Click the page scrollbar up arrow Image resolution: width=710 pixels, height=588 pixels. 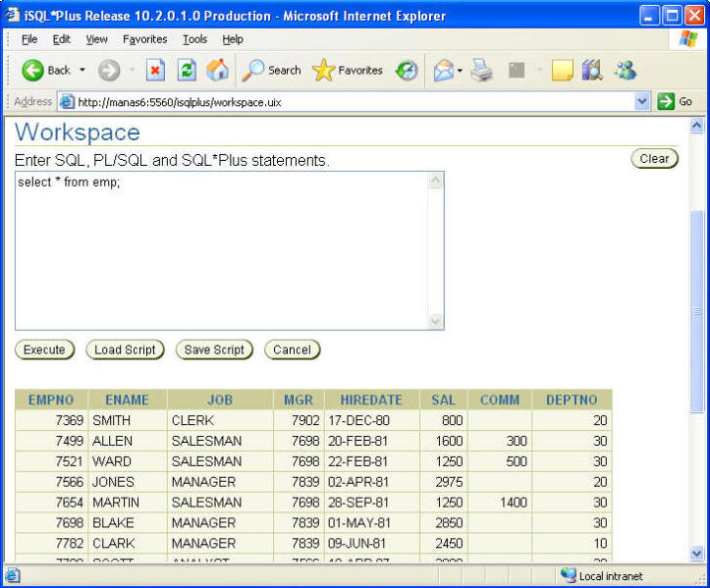(697, 125)
